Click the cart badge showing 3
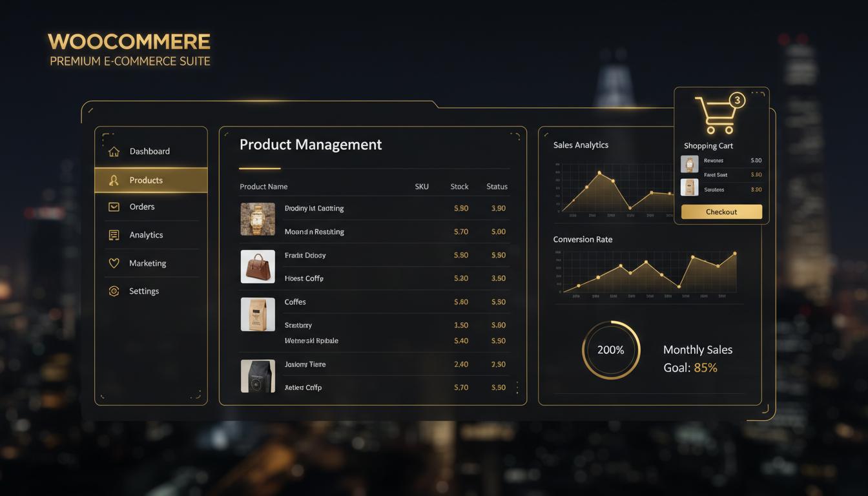Screen dimensions: 868x496 point(737,101)
